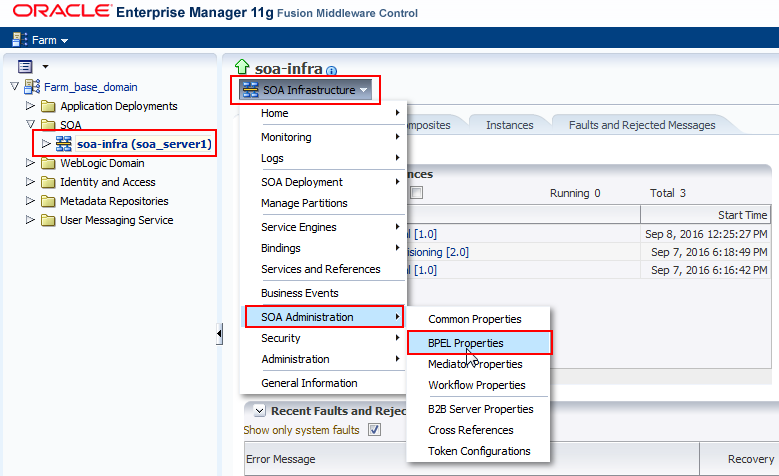The width and height of the screenshot is (779, 476).
Task: Click the Farm icon in navy bar
Action: (x=19, y=40)
